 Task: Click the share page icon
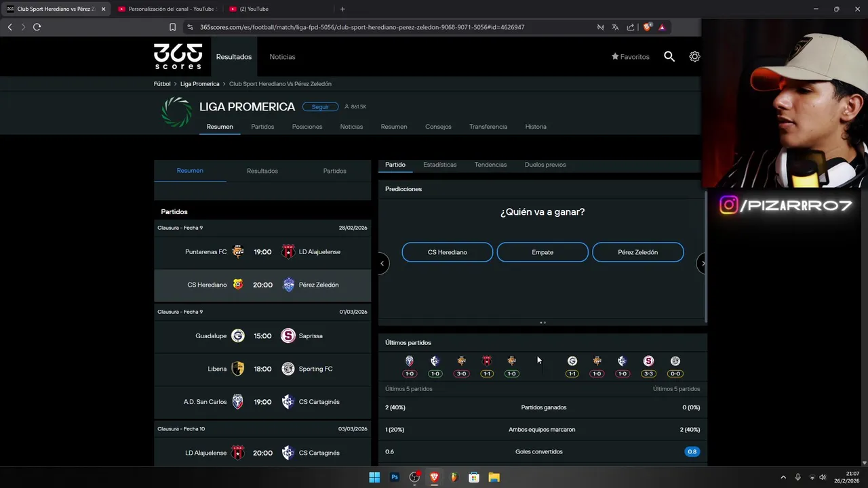(x=631, y=27)
